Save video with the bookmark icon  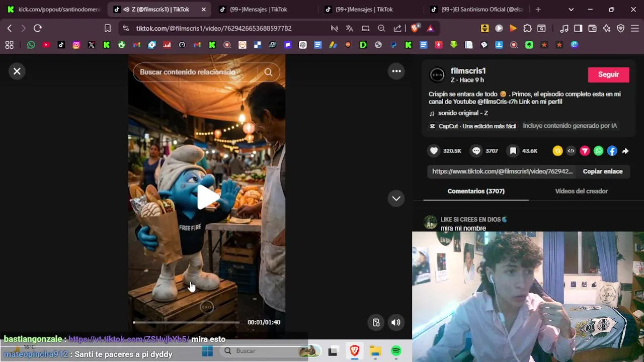coord(513,151)
